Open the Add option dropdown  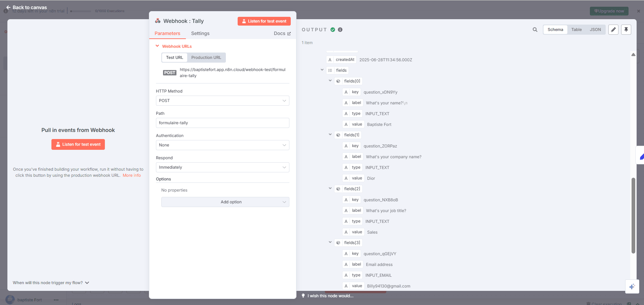click(x=225, y=202)
